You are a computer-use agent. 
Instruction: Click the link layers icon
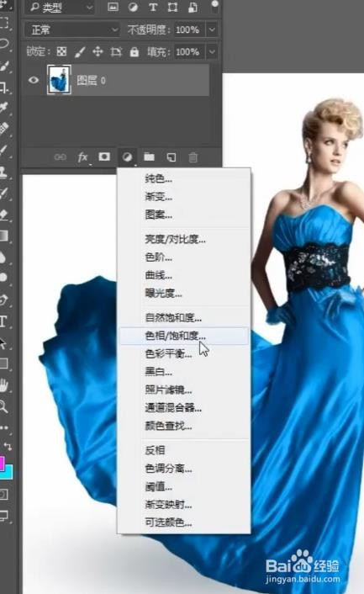pyautogui.click(x=61, y=157)
